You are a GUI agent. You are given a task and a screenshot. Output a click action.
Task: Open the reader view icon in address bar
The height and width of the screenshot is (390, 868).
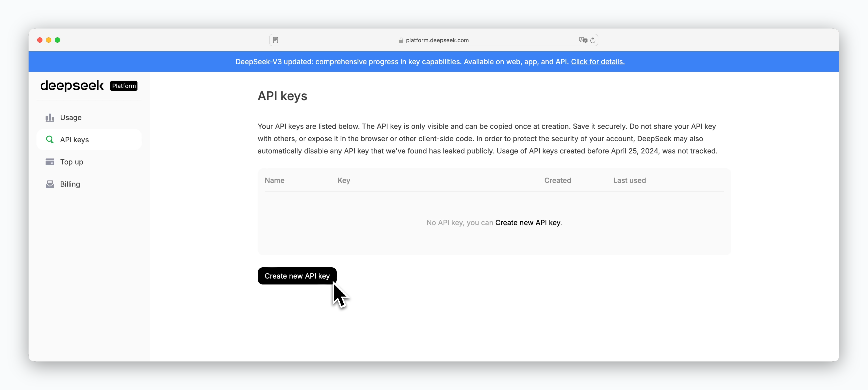pos(275,40)
